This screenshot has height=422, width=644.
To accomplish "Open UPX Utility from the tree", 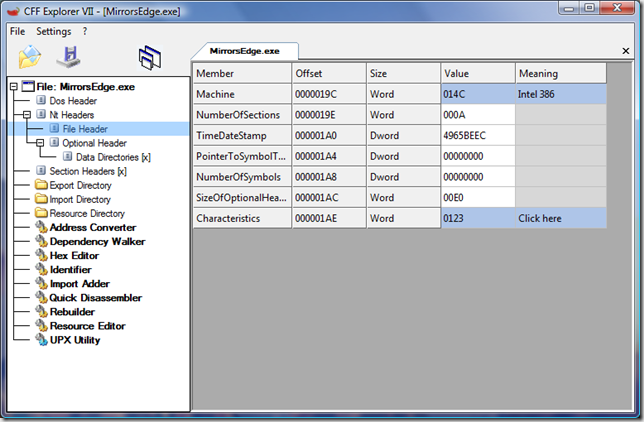I will click(x=75, y=340).
